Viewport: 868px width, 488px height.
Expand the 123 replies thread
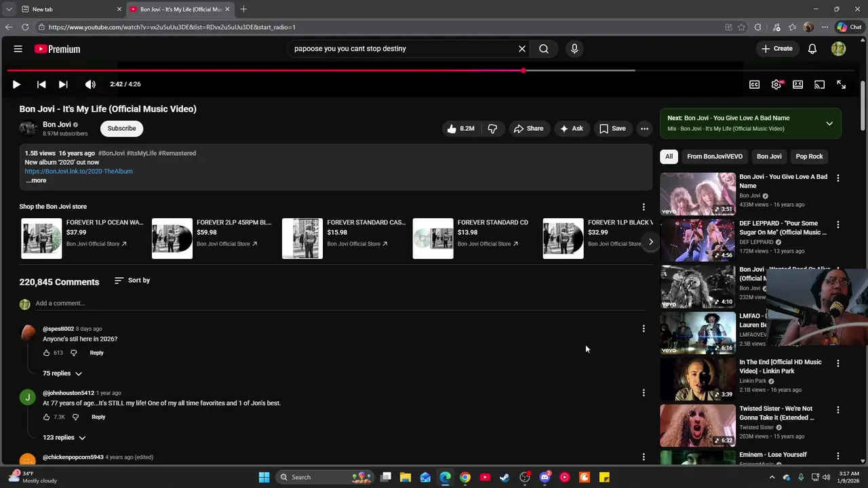tap(64, 438)
